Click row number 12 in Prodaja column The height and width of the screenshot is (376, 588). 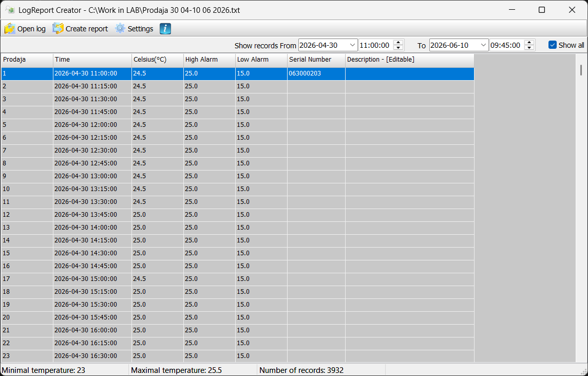(27, 215)
